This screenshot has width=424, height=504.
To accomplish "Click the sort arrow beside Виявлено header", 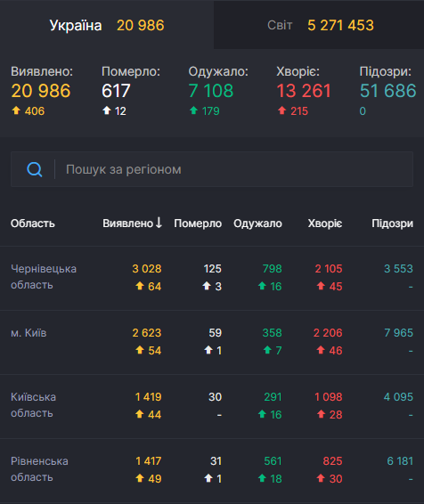I will [159, 223].
